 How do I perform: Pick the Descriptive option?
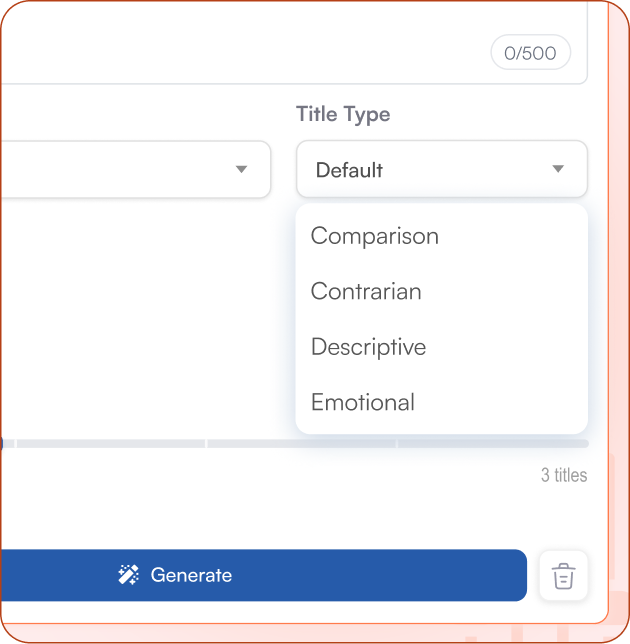pos(368,347)
